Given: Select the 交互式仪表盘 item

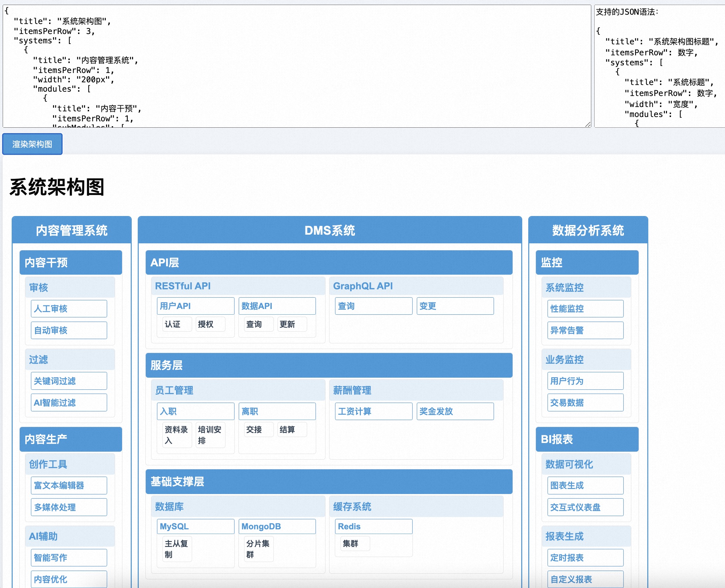Looking at the screenshot, I should 585,507.
